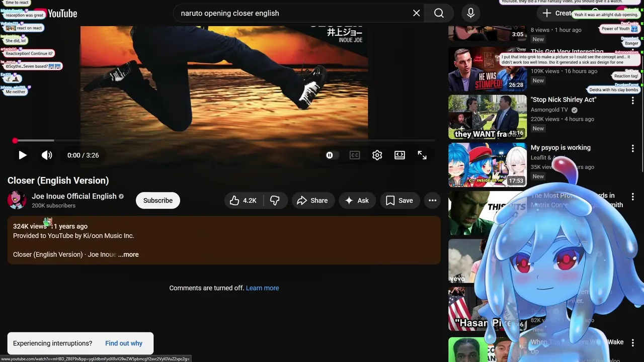This screenshot has height=362, width=644.
Task: Open the player settings gear
Action: (377, 155)
